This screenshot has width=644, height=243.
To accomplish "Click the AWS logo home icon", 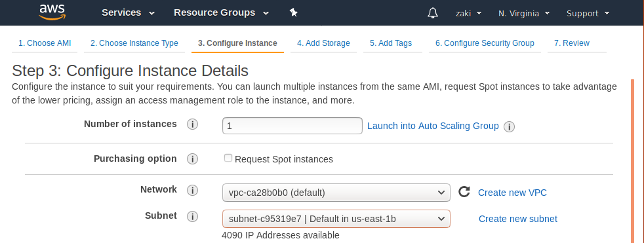I will coord(52,12).
